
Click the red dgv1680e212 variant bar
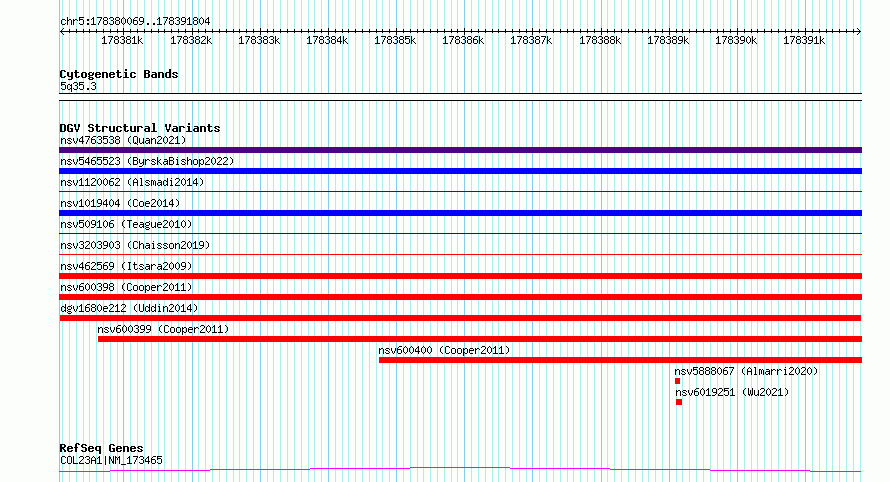(x=460, y=318)
